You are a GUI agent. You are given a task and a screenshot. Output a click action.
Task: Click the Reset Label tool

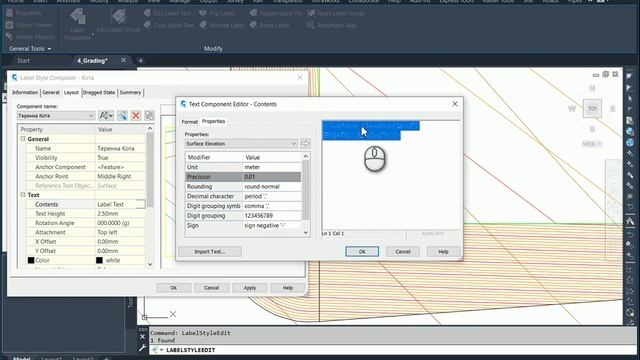coord(269,25)
